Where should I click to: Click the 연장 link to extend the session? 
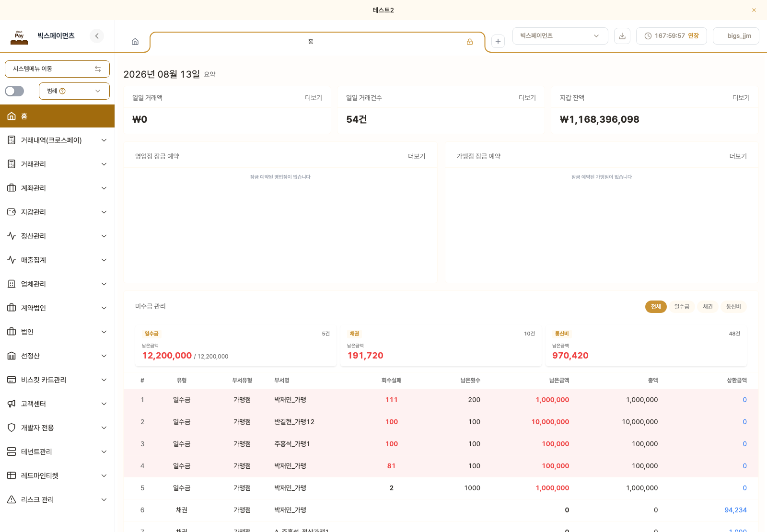693,36
